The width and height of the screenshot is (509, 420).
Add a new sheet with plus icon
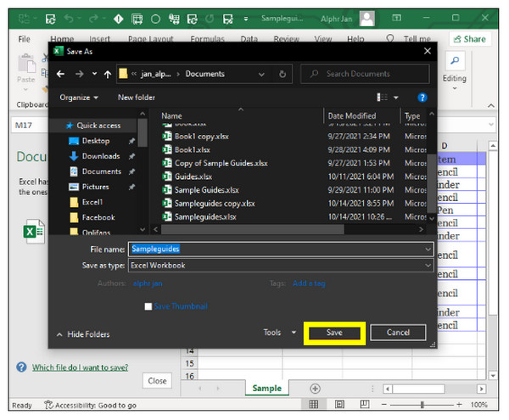(315, 389)
